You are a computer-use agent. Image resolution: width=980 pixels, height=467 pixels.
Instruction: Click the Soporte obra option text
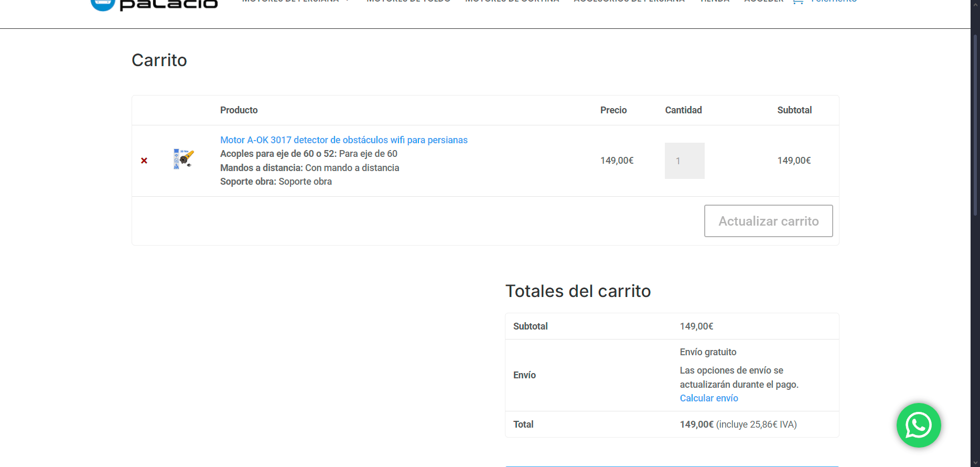click(x=276, y=182)
